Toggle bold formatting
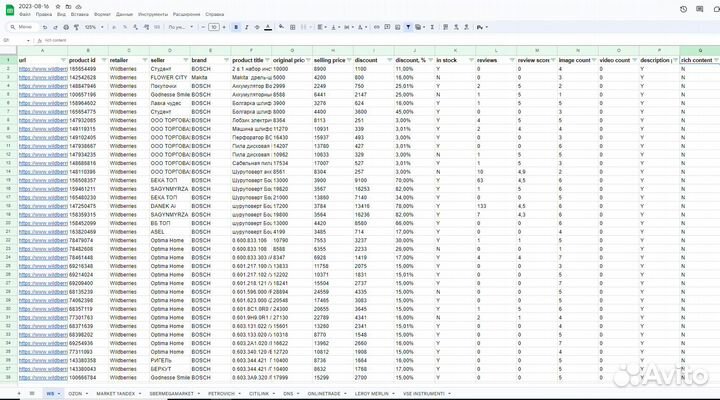Viewport: 720px width, 400px height. (x=234, y=27)
